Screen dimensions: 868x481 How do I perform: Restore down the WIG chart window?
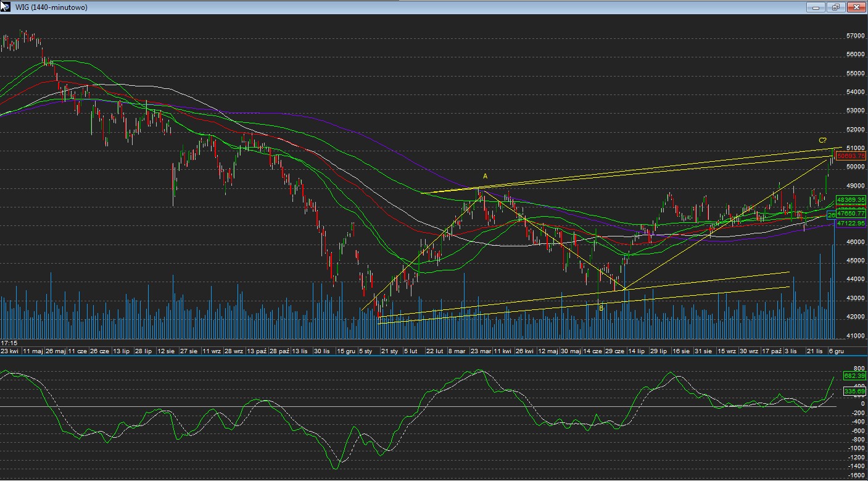tap(836, 7)
